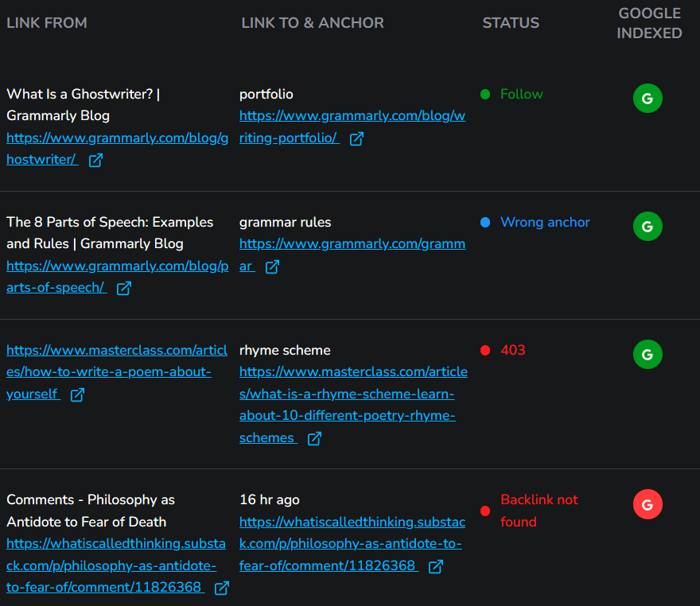Screen dimensions: 700x606
Task: Select the LINK TO & ANCHOR column header
Action: coord(313,23)
